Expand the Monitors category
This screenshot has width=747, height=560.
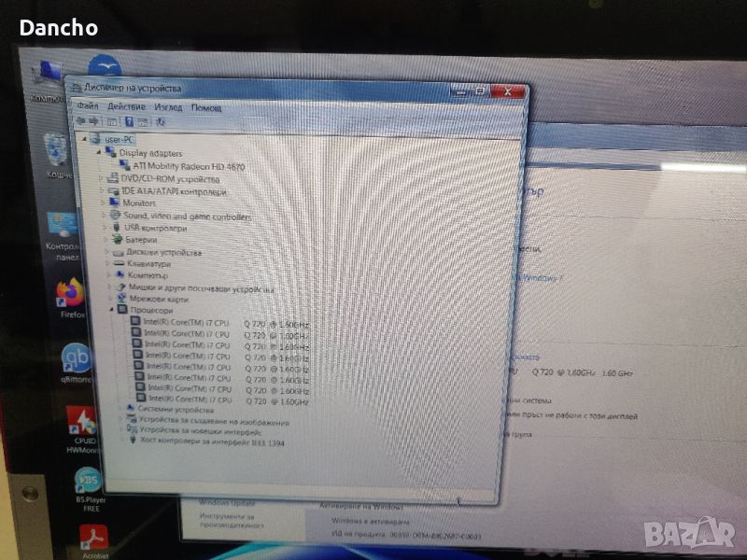[103, 203]
